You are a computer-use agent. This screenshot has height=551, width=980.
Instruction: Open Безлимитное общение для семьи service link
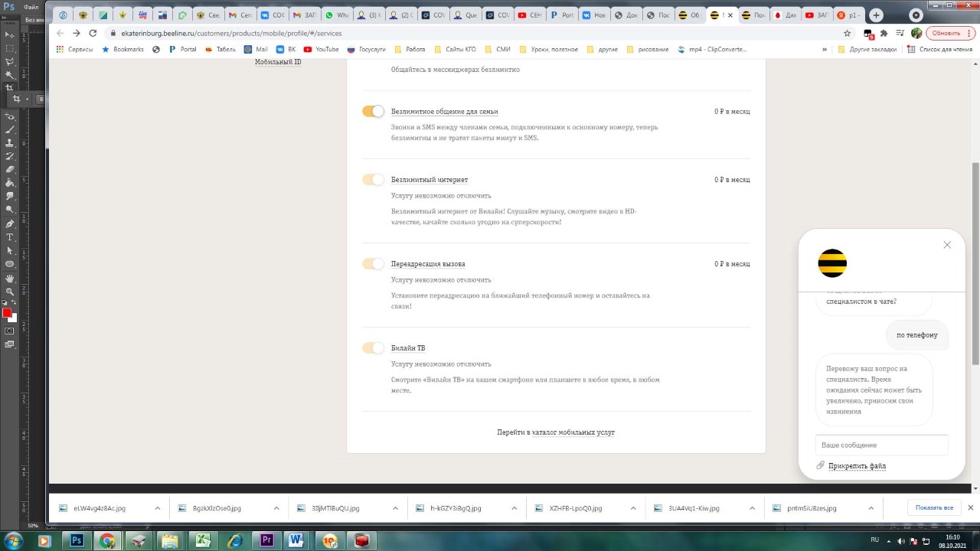click(x=445, y=112)
